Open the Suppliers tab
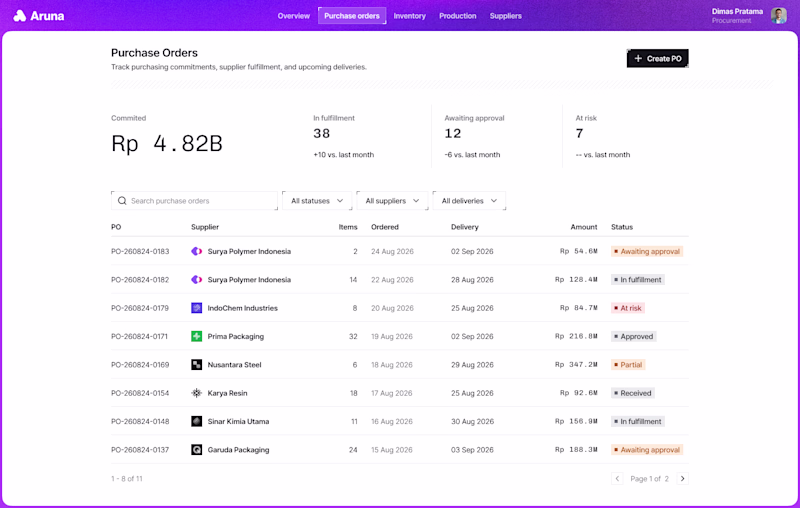The image size is (800, 508). click(506, 16)
